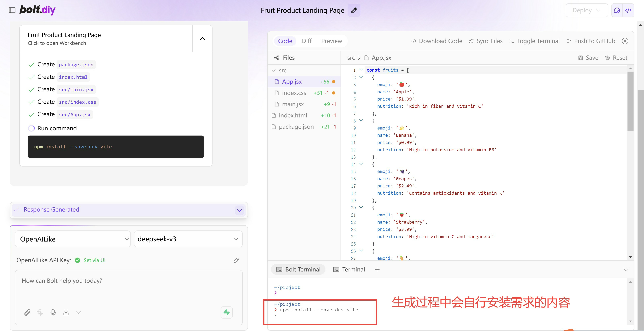Screen dimensions: 644x331
Task: Toggle the sidebar panel icon
Action: [12, 10]
